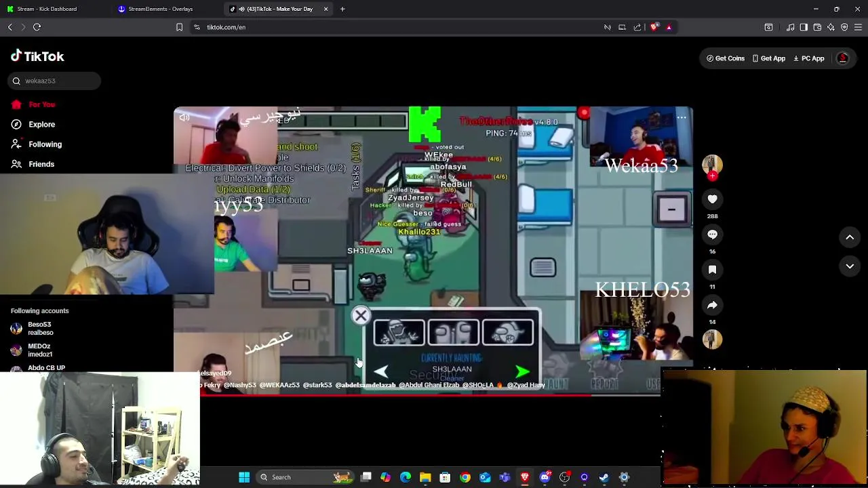
Task: Click the Brave Shields lion icon
Action: pos(654,27)
